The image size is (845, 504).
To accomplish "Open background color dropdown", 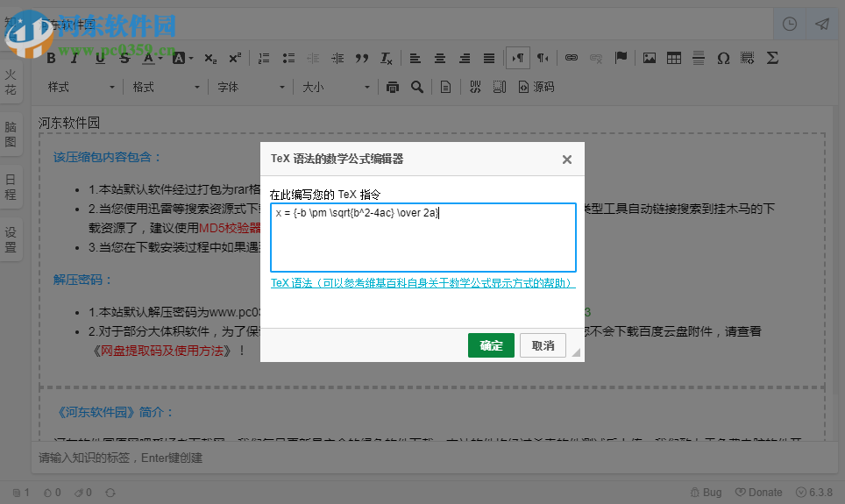I will click(182, 58).
